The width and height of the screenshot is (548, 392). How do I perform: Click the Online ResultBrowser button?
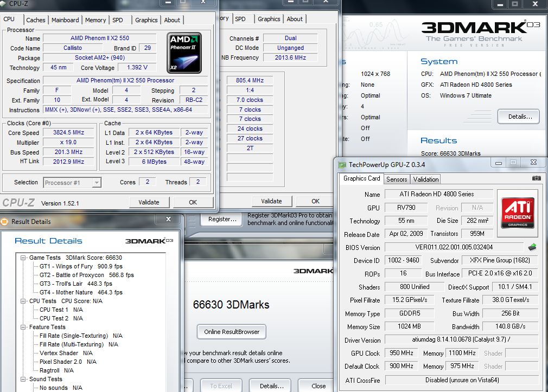pyautogui.click(x=232, y=332)
